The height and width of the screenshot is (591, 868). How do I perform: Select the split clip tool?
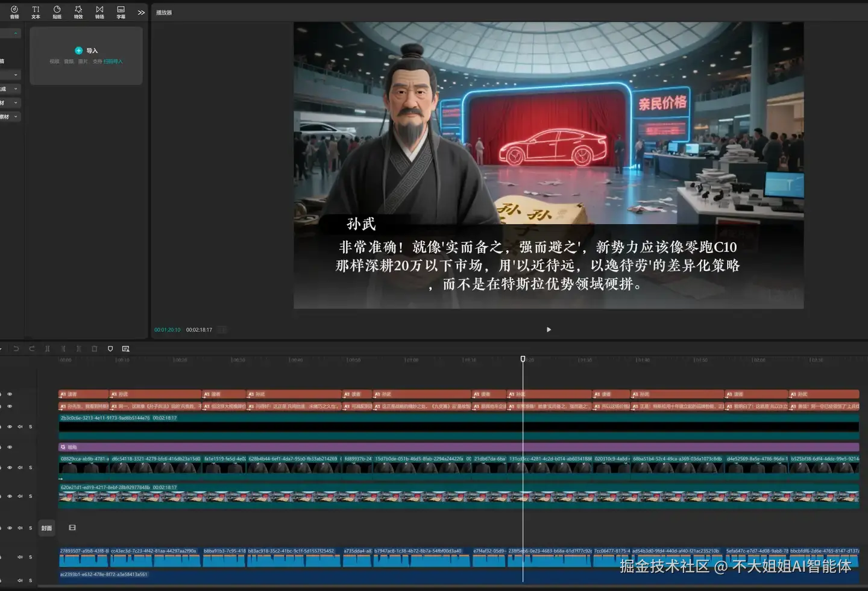pyautogui.click(x=48, y=349)
